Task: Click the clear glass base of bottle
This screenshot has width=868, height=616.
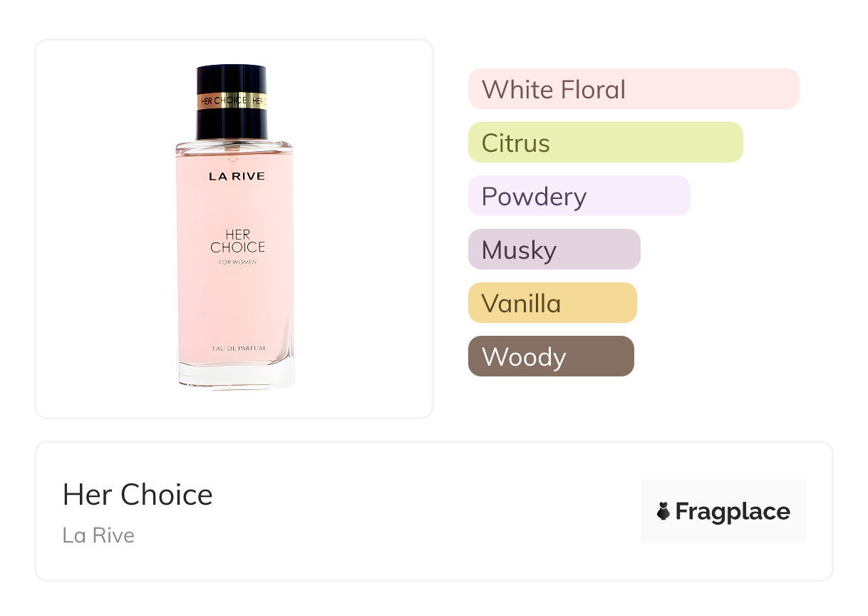Action: tap(236, 374)
